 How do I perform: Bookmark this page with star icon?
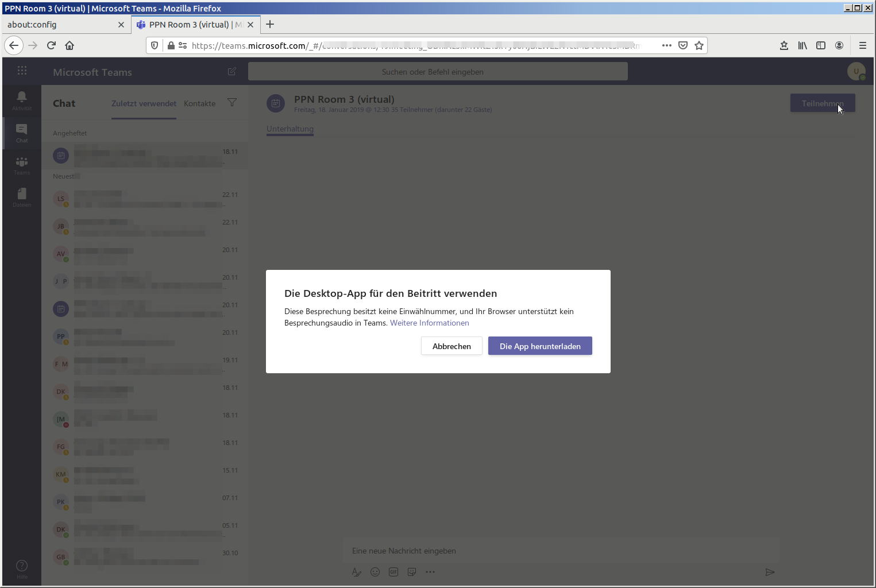(x=699, y=45)
